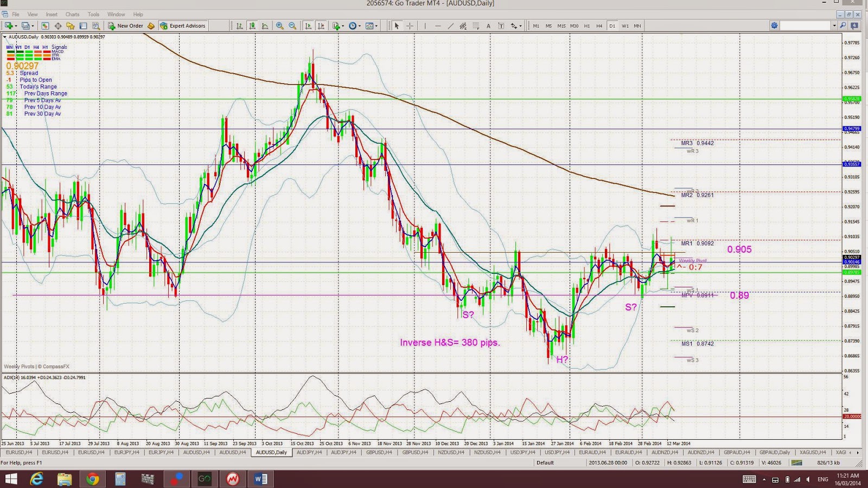Select the Crosshair tool
Image resolution: width=868 pixels, height=488 pixels.
click(x=410, y=25)
